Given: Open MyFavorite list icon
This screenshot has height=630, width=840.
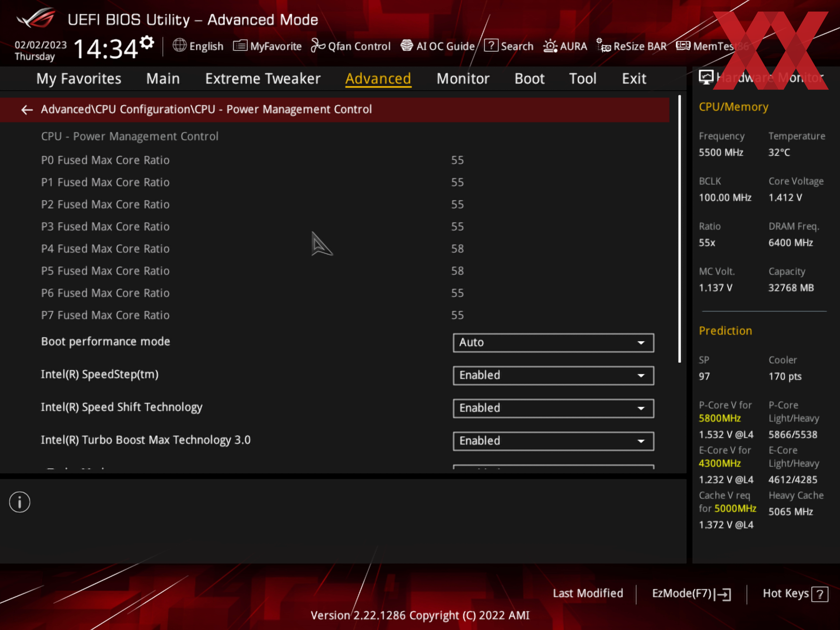Looking at the screenshot, I should pyautogui.click(x=240, y=45).
